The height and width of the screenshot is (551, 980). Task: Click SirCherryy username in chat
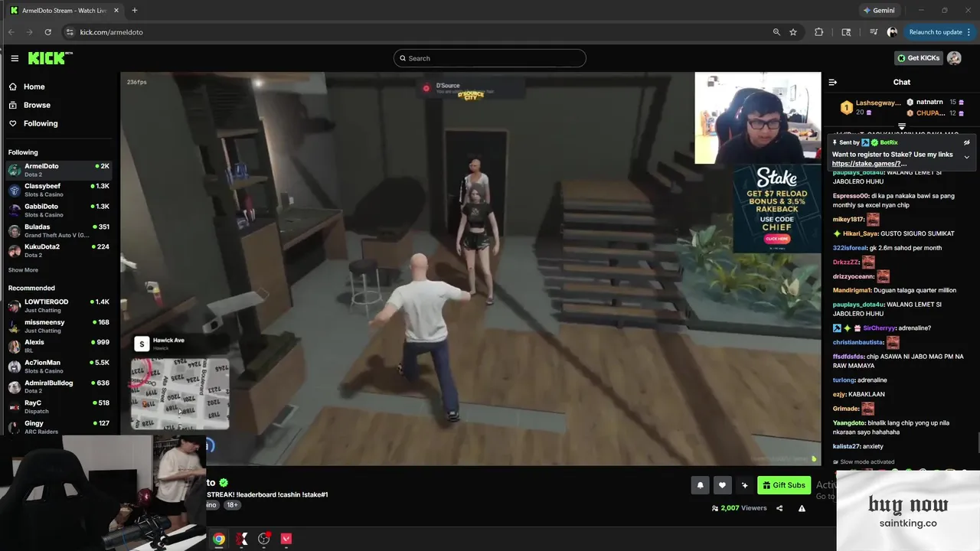tap(880, 328)
